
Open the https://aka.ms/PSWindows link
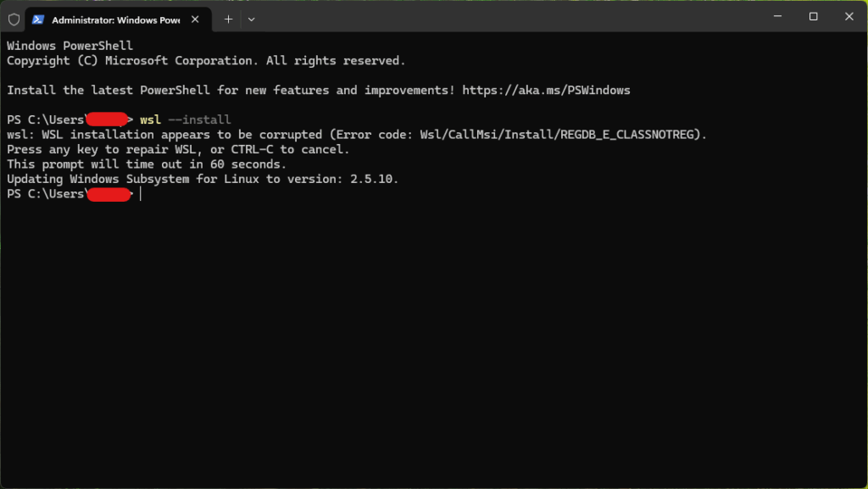pos(546,90)
